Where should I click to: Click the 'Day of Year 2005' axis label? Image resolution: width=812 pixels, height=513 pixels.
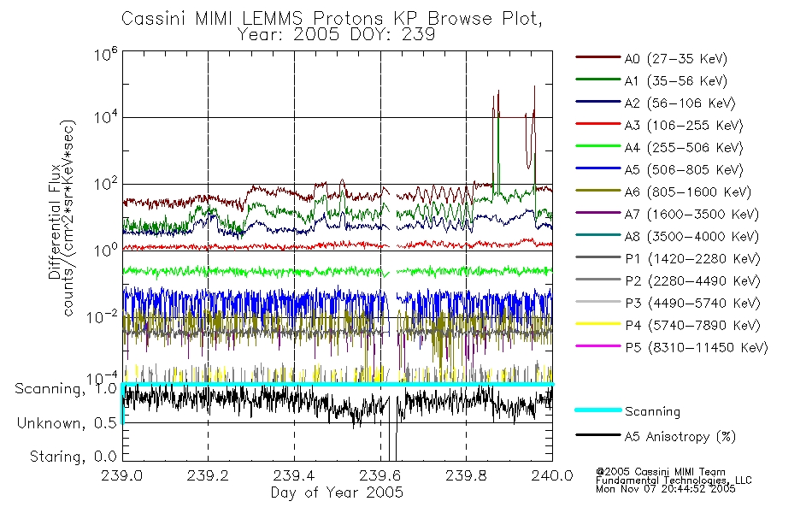pyautogui.click(x=337, y=492)
